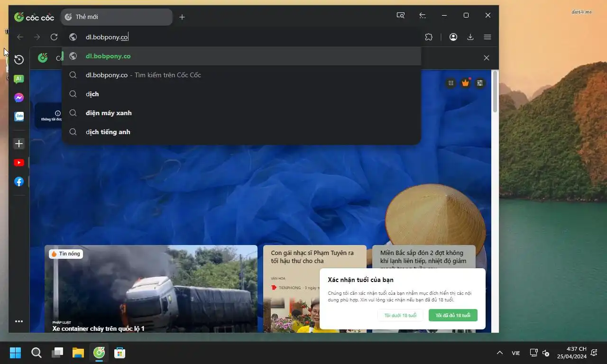
Task: Expand the system tray hidden icons chevron
Action: tap(499, 353)
